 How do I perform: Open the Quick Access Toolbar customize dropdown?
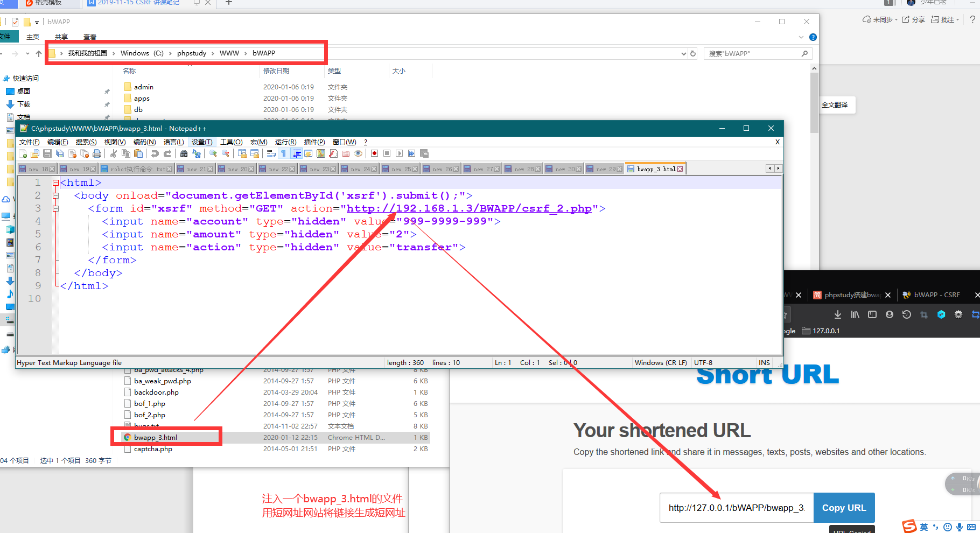click(x=37, y=22)
